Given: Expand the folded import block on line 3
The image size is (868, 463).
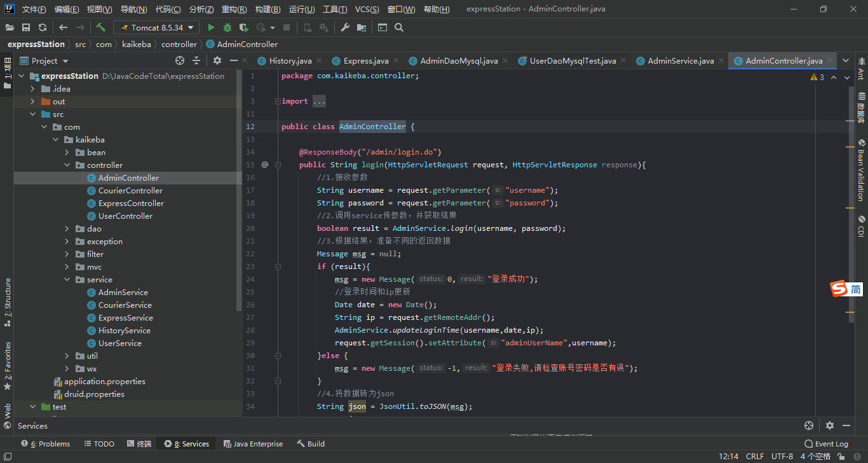Looking at the screenshot, I should coord(278,101).
